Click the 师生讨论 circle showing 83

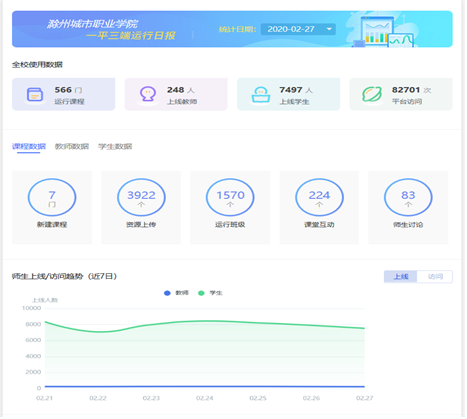pos(408,197)
